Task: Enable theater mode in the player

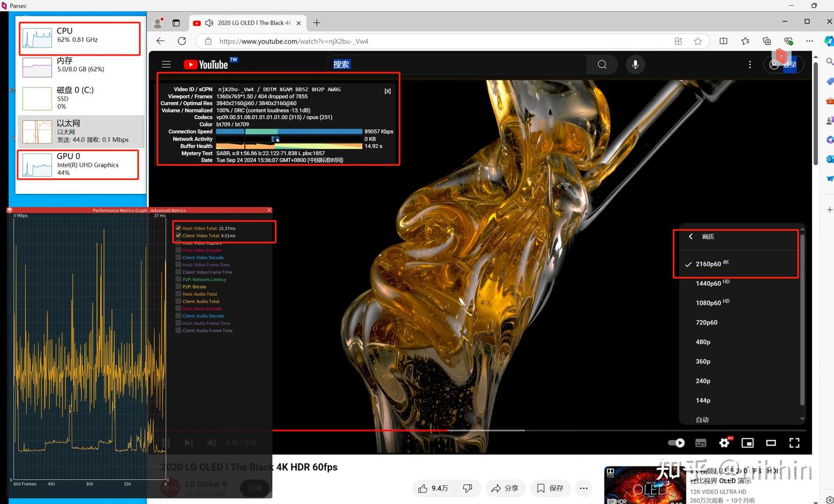Action: point(771,443)
